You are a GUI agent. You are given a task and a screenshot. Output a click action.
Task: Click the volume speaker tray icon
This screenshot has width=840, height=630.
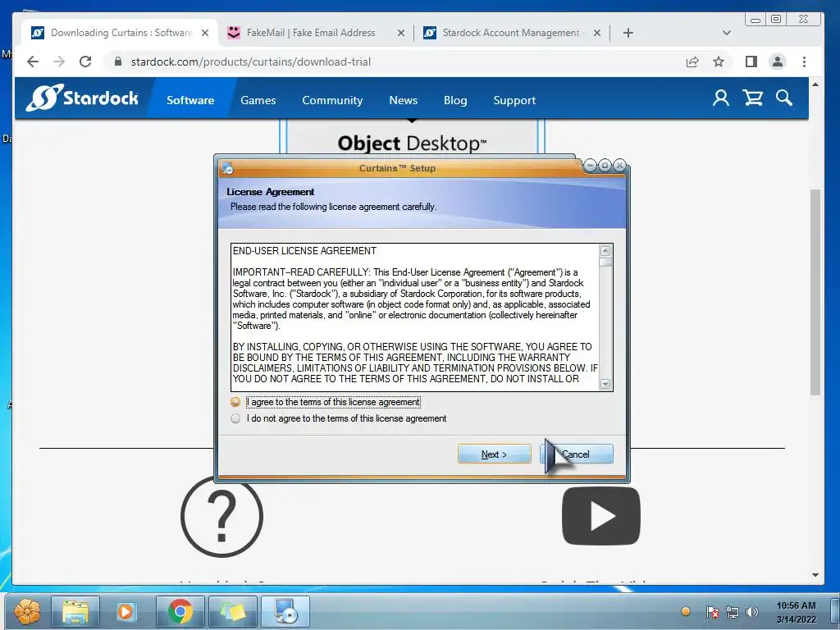click(x=752, y=612)
